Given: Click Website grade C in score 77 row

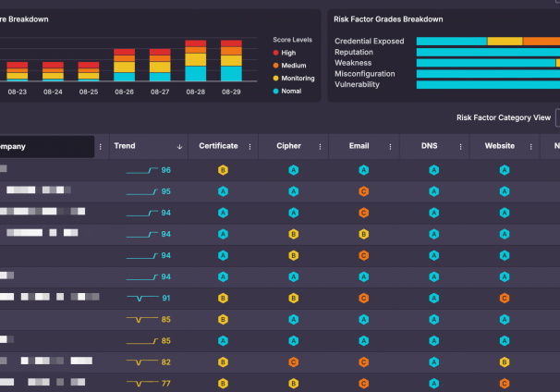Looking at the screenshot, I should [x=505, y=384].
